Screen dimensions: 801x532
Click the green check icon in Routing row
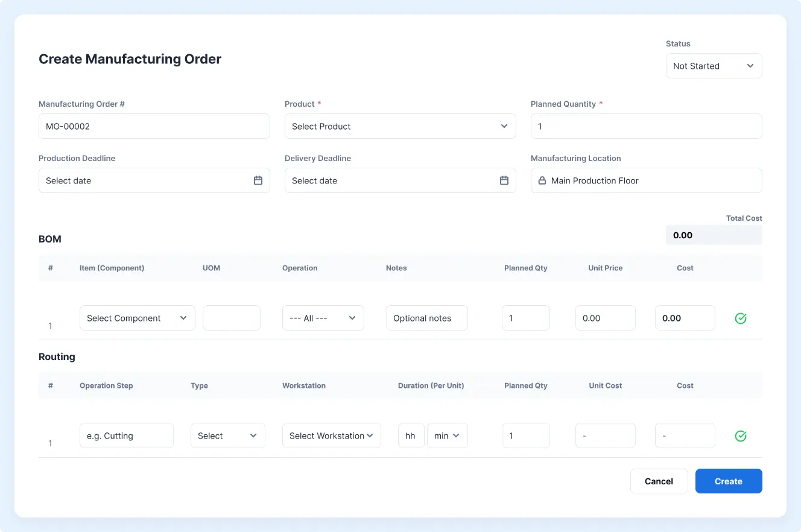coord(741,435)
